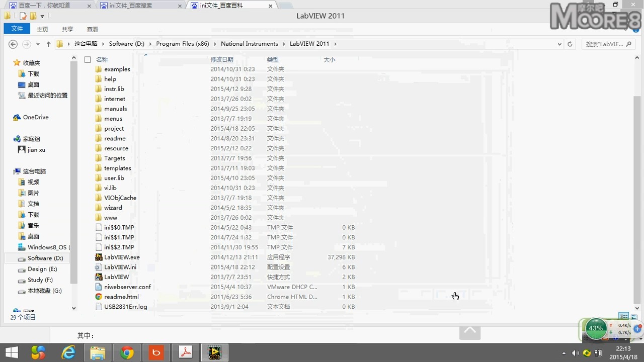Go up one folder level arrow

(x=48, y=44)
